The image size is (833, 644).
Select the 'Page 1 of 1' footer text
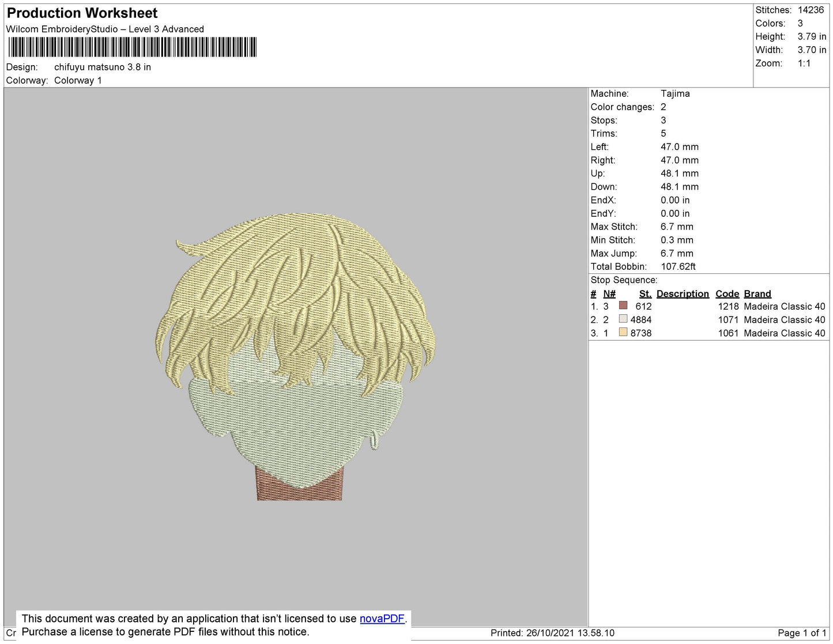[x=802, y=633]
